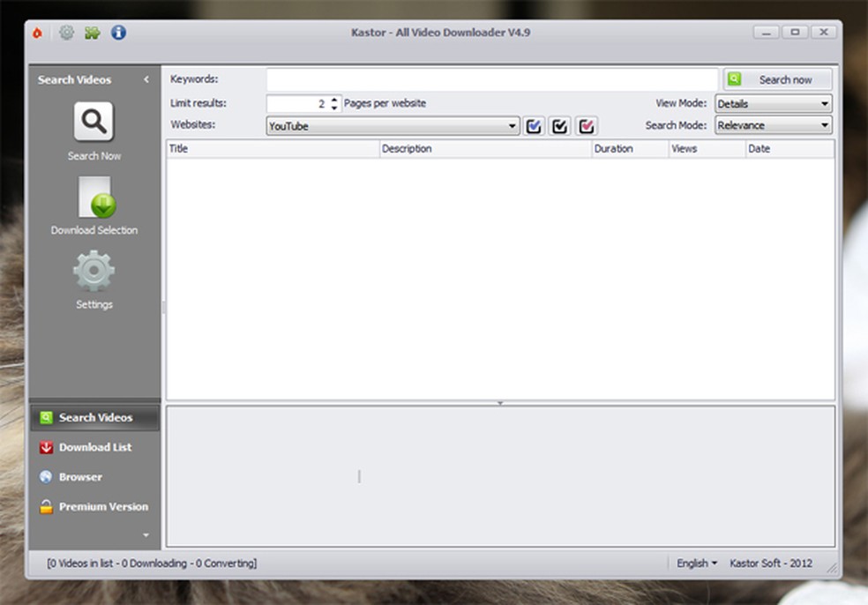Screen dimensions: 868x605
Task: Open the Search Mode Relevance dropdown
Action: click(x=774, y=125)
